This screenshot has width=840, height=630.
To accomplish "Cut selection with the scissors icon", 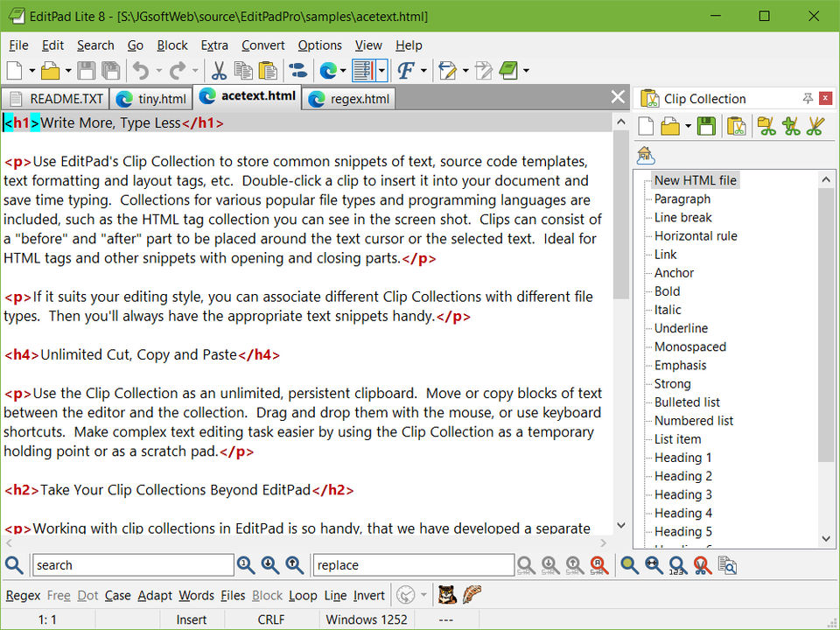I will tap(219, 70).
